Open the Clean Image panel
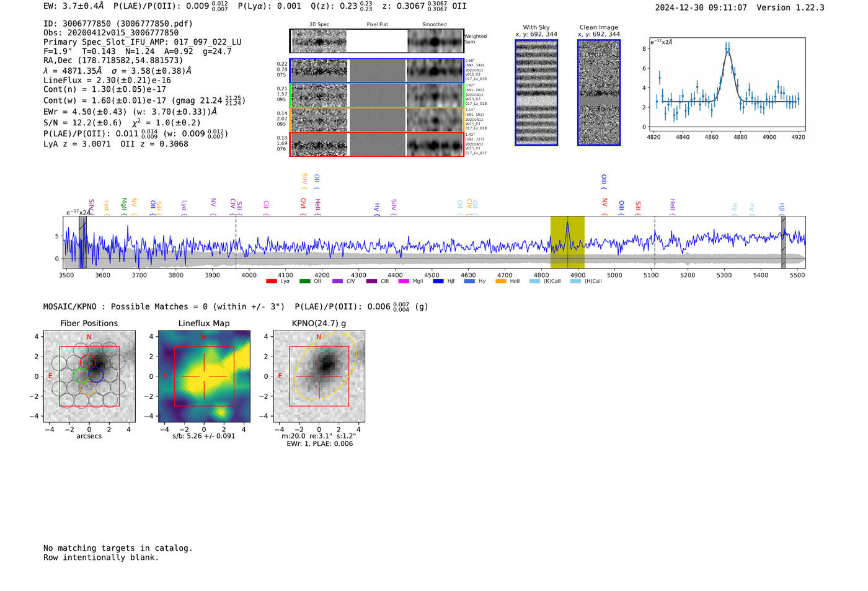Screen dimensions: 868x591 point(599,92)
